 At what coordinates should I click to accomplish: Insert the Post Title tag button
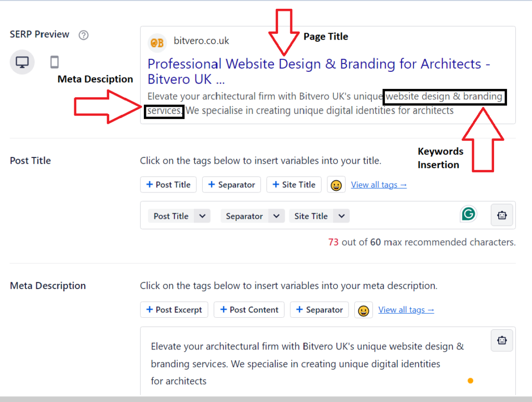tap(168, 185)
